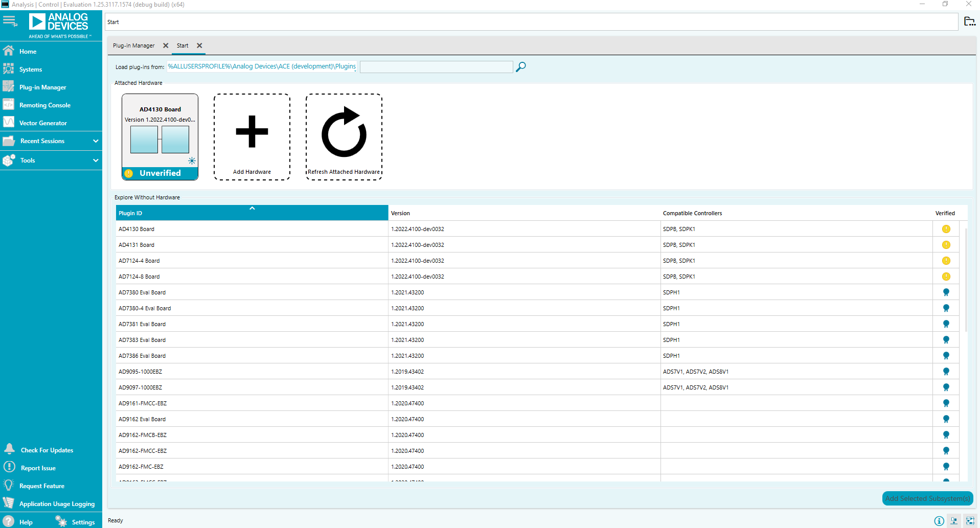
Task: Open Systems view icon
Action: point(9,68)
